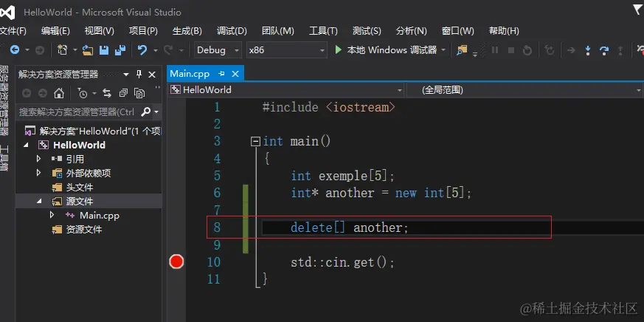644x322 pixels.
Task: Click the search magnifier in the Solution Explorer box
Action: point(146,112)
